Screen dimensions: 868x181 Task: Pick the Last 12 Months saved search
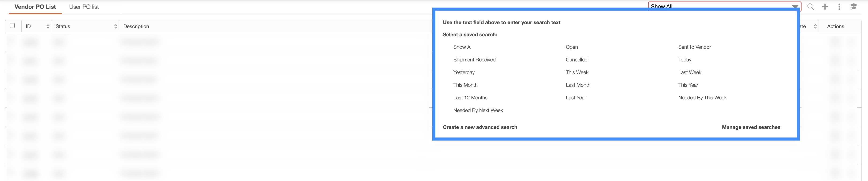point(470,98)
